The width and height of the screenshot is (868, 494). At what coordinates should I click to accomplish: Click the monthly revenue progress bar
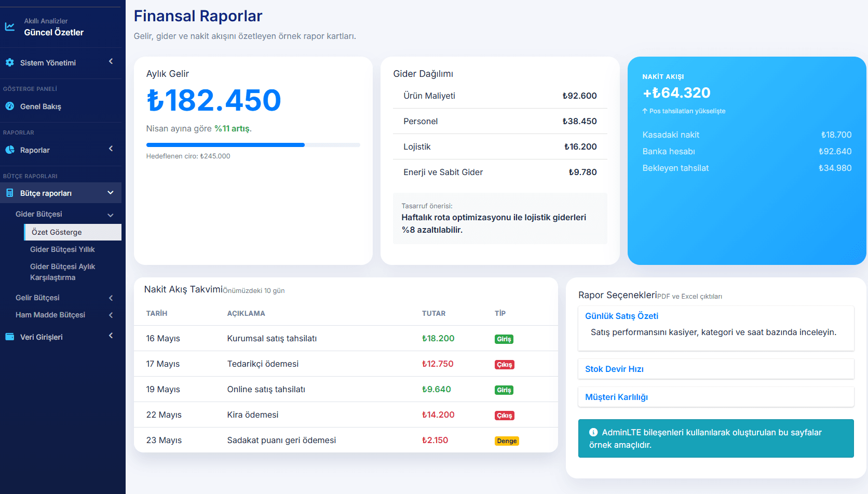coord(253,145)
